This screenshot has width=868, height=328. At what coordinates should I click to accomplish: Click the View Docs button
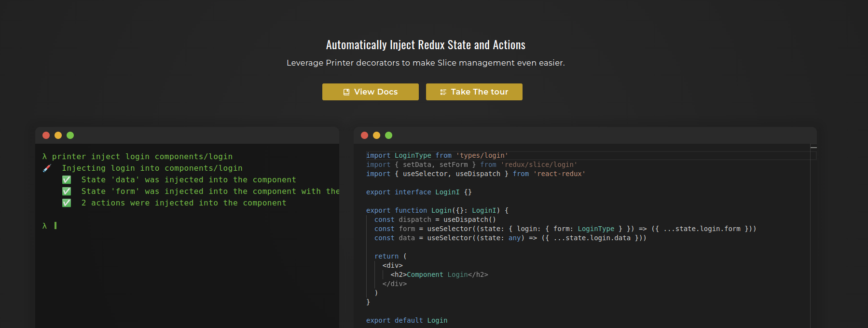[370, 92]
